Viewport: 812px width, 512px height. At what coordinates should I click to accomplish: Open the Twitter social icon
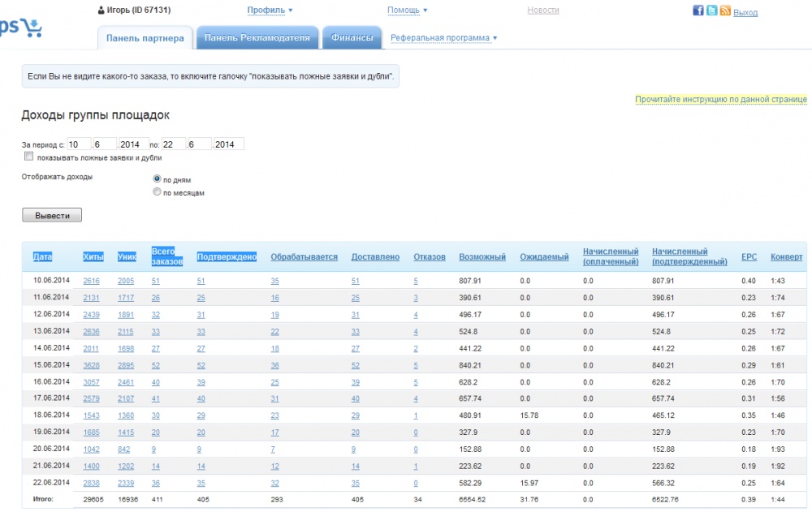[x=712, y=11]
